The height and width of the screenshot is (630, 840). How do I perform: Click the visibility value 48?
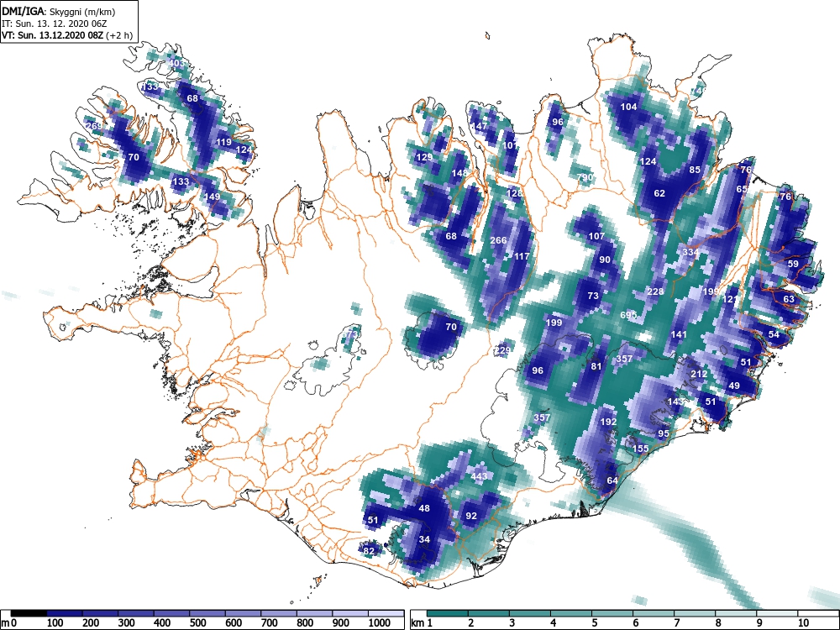(424, 508)
